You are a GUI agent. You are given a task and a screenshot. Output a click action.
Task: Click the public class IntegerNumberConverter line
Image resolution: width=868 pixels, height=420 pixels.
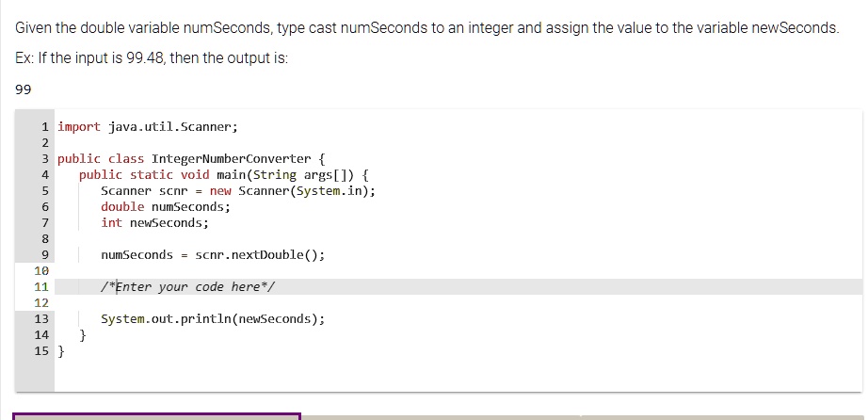pyautogui.click(x=191, y=159)
